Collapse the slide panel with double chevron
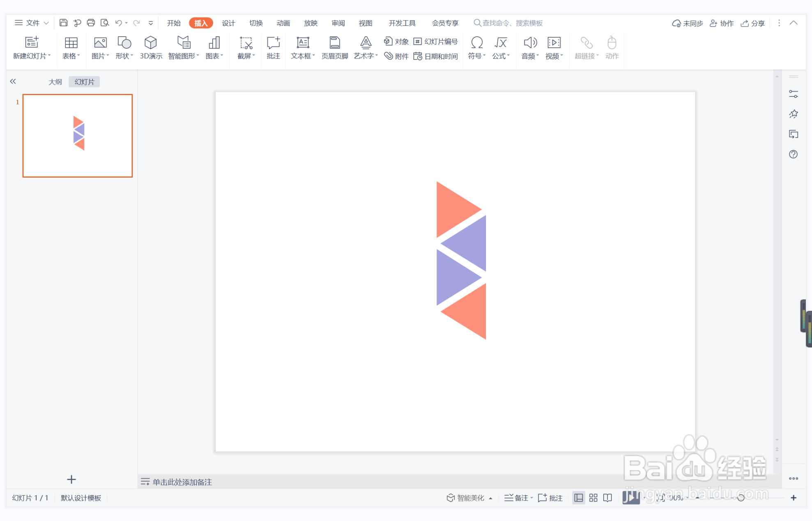Image resolution: width=812 pixels, height=521 pixels. click(x=13, y=81)
